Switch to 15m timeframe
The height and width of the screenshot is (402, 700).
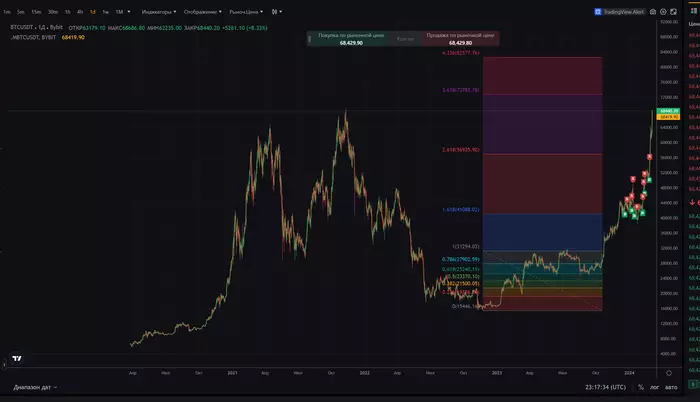coord(36,12)
